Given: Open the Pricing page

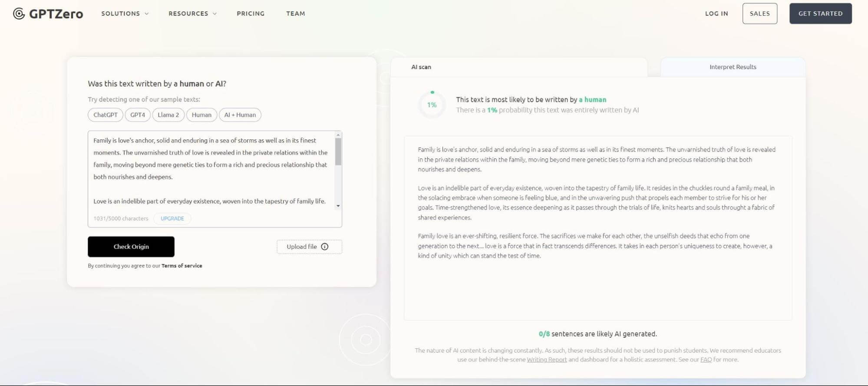Looking at the screenshot, I should pos(251,13).
